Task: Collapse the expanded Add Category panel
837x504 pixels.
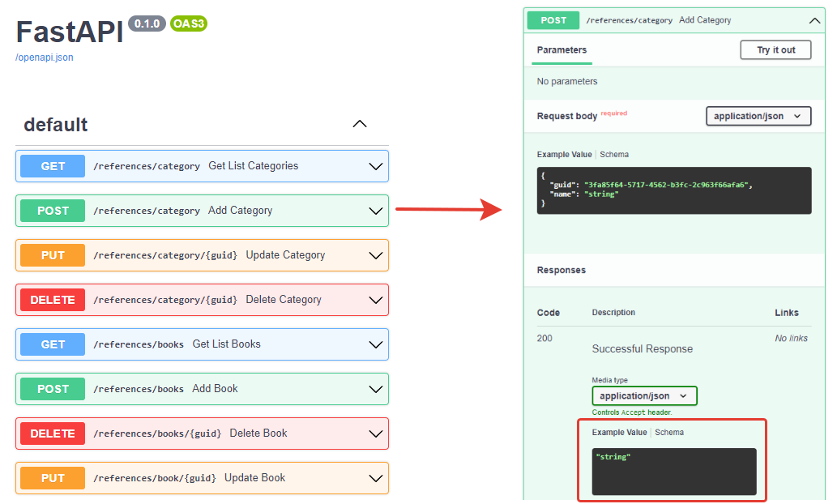Action: pyautogui.click(x=814, y=21)
